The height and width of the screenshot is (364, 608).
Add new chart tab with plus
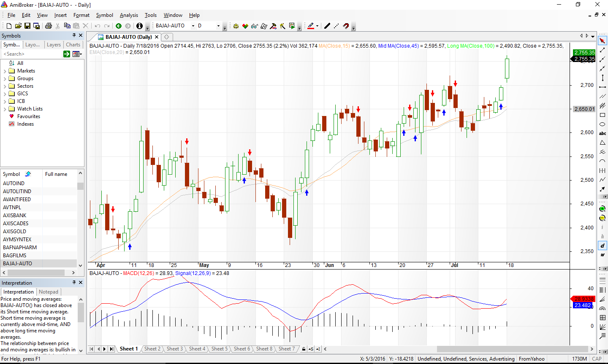tap(167, 37)
